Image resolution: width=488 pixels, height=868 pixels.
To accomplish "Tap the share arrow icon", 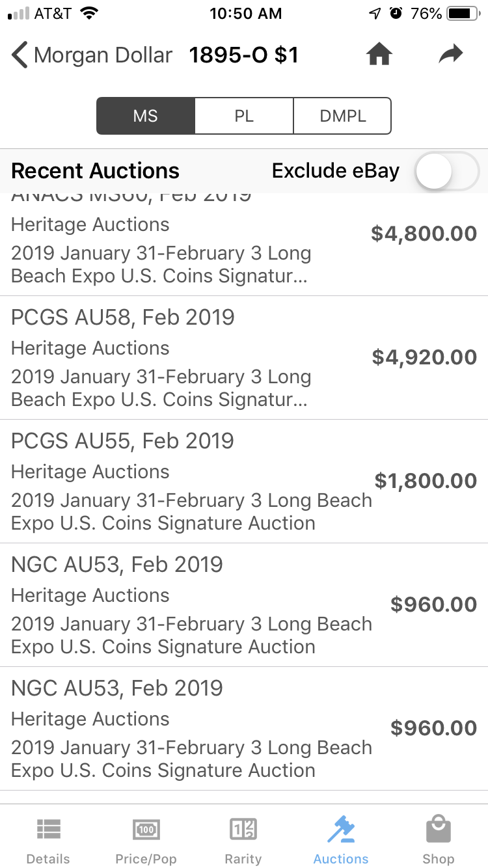I will pos(450,55).
